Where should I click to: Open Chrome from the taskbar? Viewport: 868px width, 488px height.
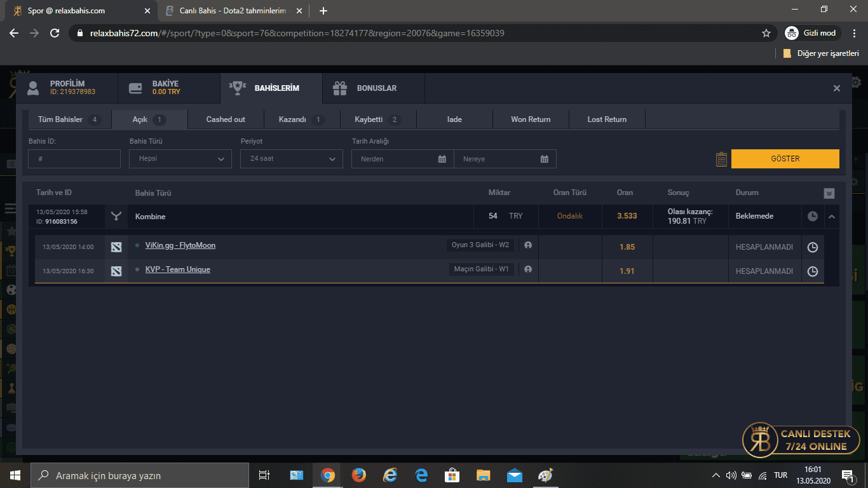coord(328,475)
